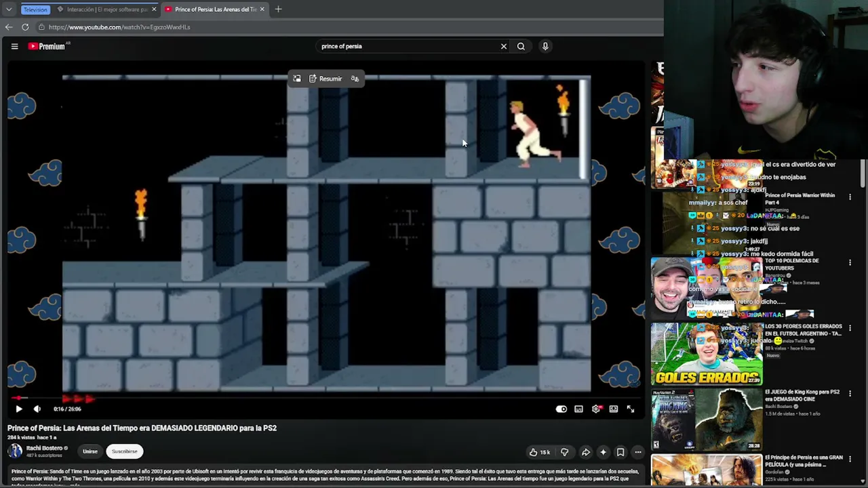Open 'Prince of Persia Warrior Within Part 4' video
This screenshot has width=868, height=488.
pyautogui.click(x=800, y=199)
